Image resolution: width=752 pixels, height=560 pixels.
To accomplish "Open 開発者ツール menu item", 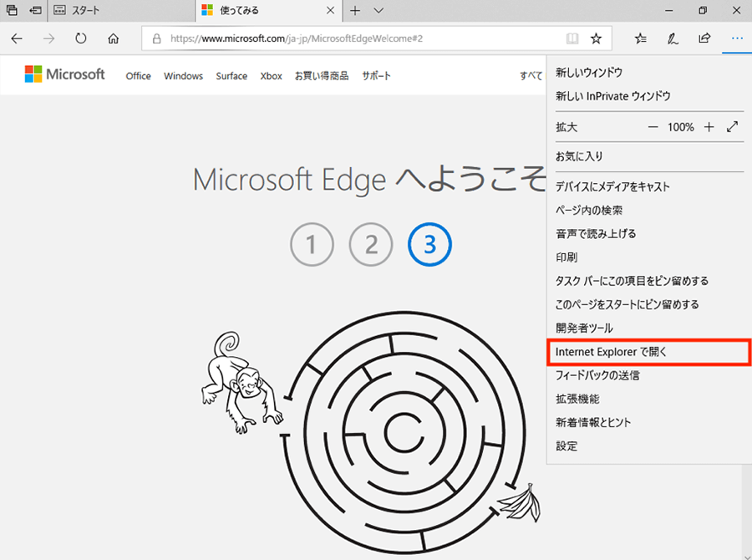I will point(649,328).
